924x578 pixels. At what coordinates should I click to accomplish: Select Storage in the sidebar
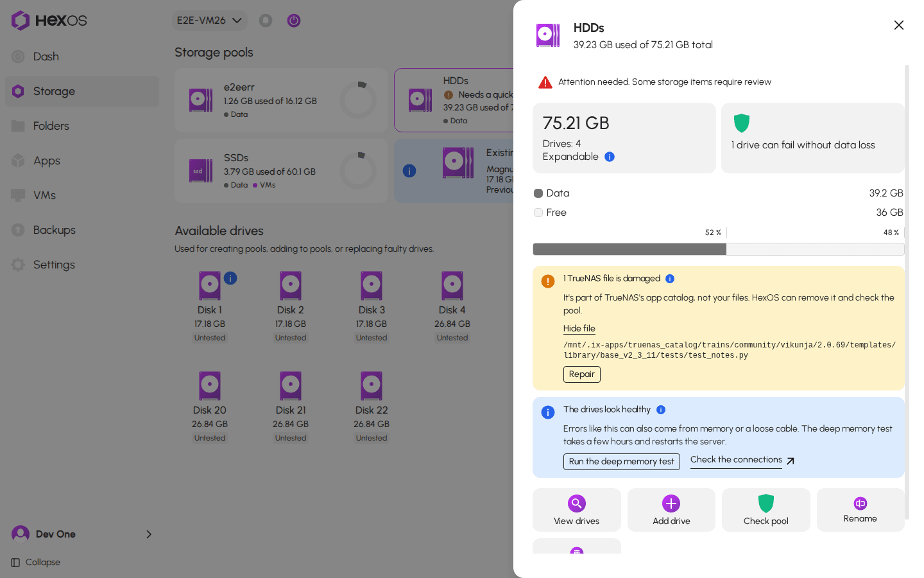pyautogui.click(x=82, y=91)
